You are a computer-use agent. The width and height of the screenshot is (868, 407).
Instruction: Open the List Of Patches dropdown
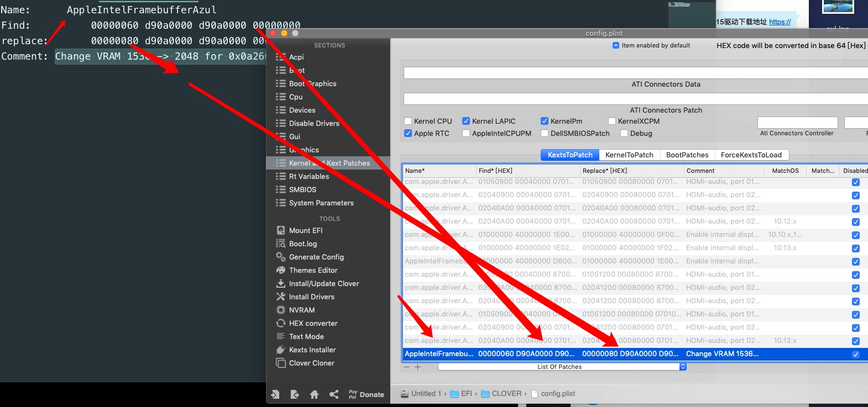point(562,367)
